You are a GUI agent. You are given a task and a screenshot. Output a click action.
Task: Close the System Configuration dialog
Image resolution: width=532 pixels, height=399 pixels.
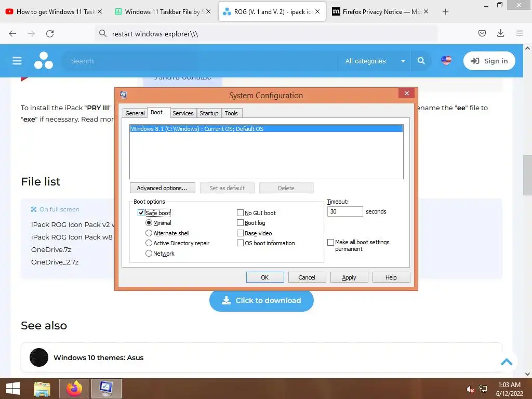[406, 94]
